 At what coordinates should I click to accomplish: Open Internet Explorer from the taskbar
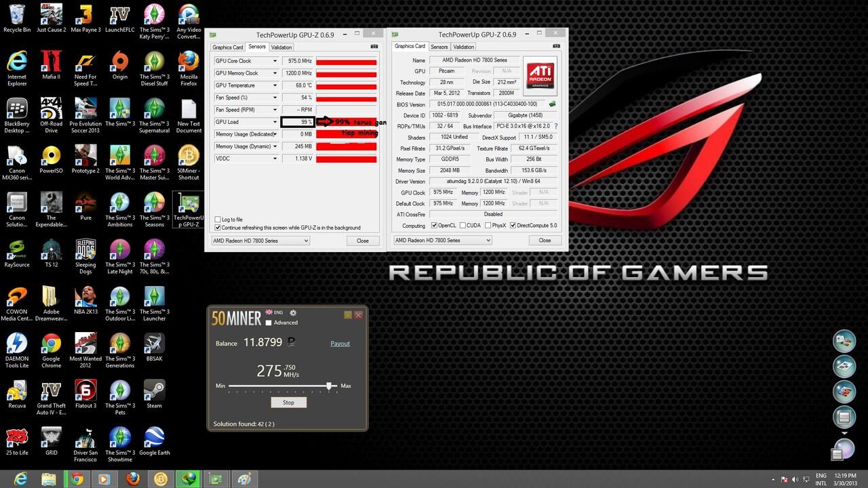click(x=20, y=479)
